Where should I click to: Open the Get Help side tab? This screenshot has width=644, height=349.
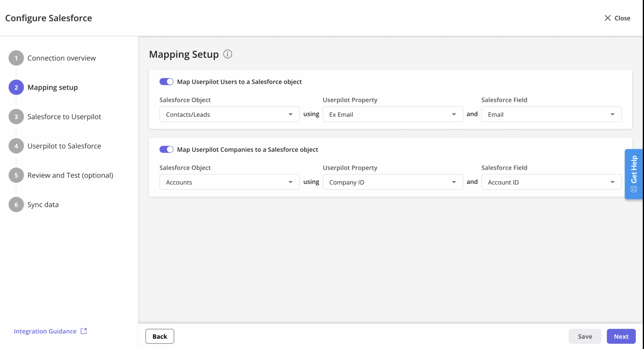pyautogui.click(x=634, y=174)
